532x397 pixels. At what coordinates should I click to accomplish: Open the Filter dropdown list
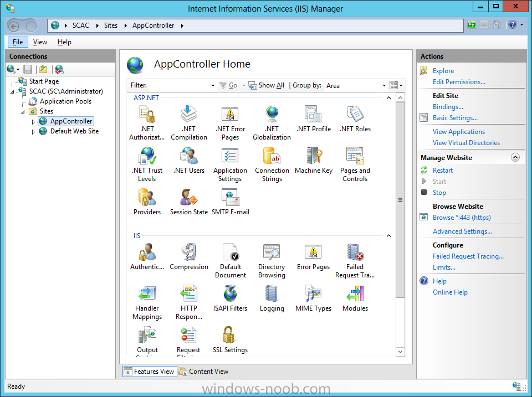click(x=213, y=85)
